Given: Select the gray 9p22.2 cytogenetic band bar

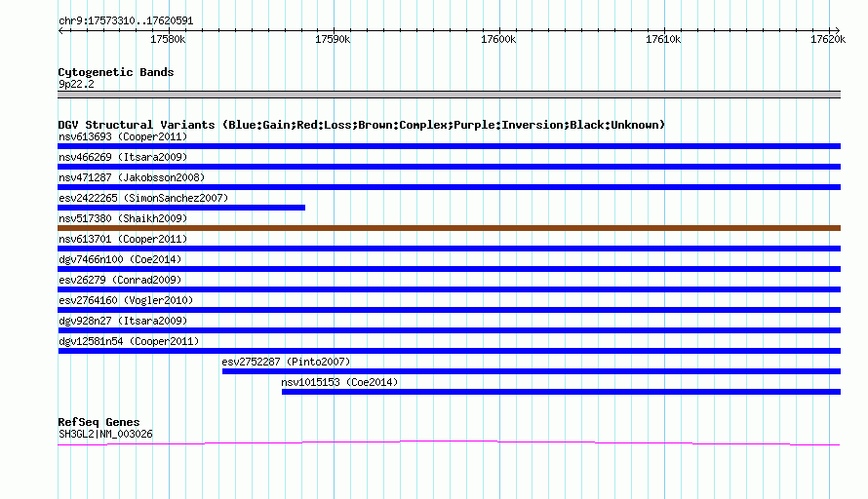Looking at the screenshot, I should pyautogui.click(x=449, y=95).
